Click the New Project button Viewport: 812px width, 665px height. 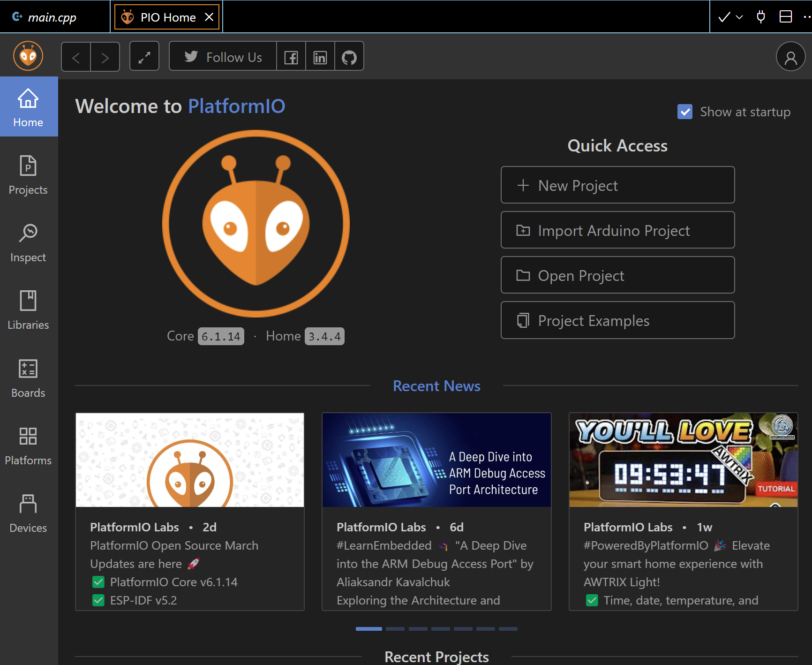(x=617, y=185)
